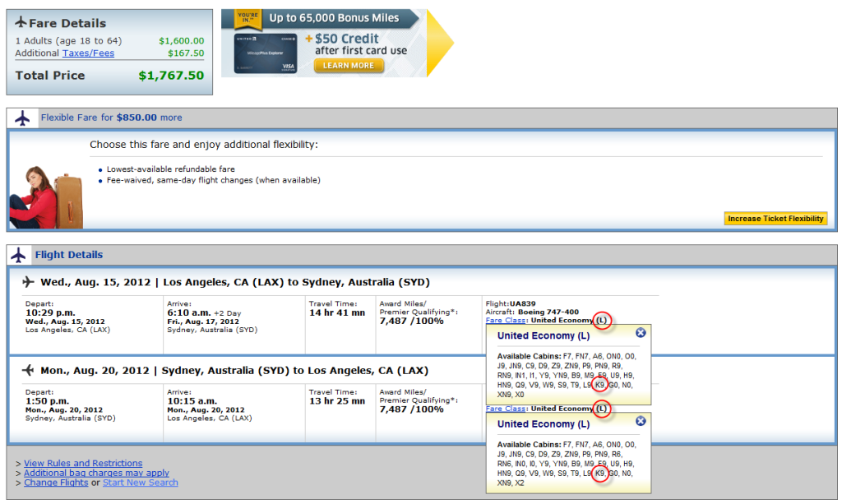Click Increase Ticket Flexibility button
The height and width of the screenshot is (504, 842).
point(775,219)
